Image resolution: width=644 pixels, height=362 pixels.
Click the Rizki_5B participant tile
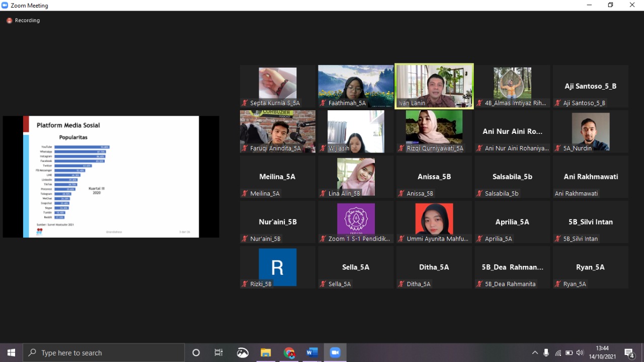(278, 267)
